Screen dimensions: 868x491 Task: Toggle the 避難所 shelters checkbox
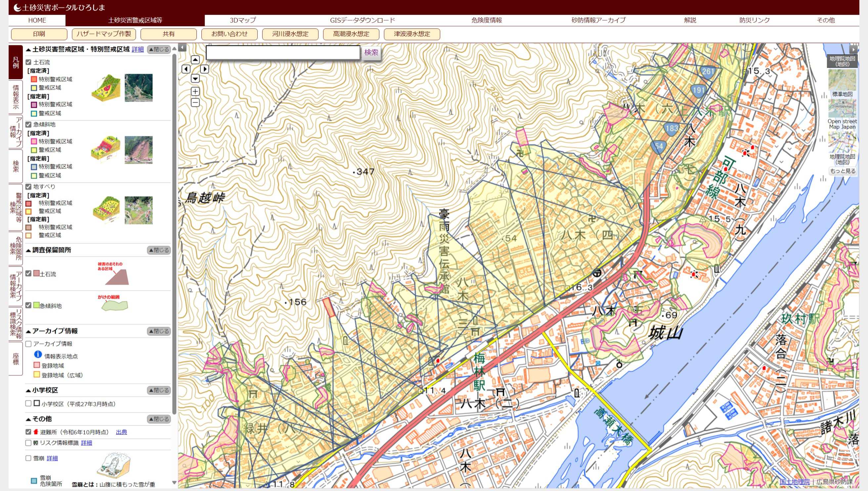point(29,432)
